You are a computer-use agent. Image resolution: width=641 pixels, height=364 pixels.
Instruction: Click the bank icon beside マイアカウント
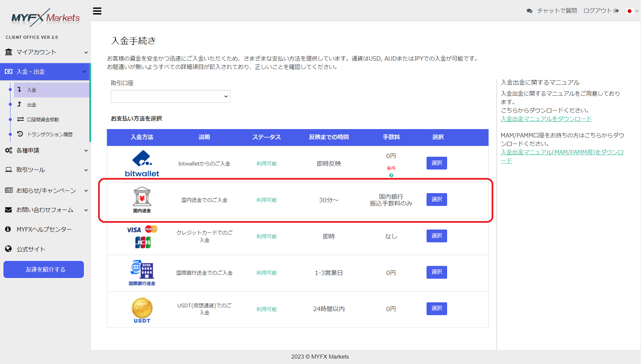tap(9, 52)
